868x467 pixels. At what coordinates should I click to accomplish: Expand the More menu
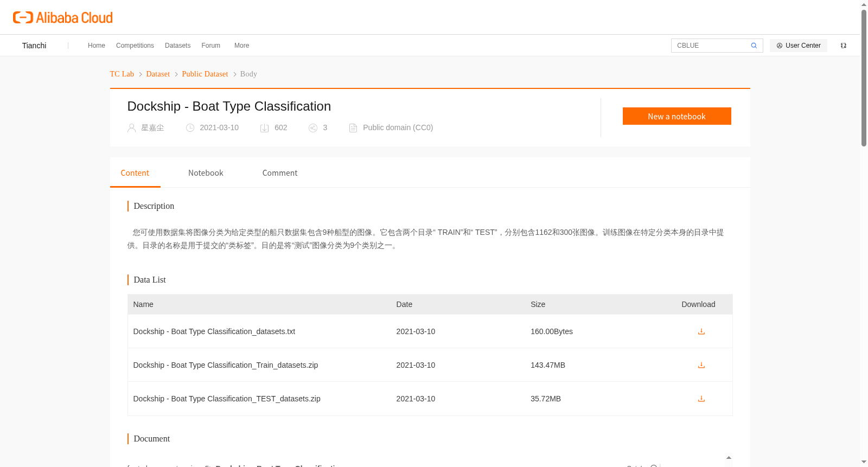coord(242,46)
